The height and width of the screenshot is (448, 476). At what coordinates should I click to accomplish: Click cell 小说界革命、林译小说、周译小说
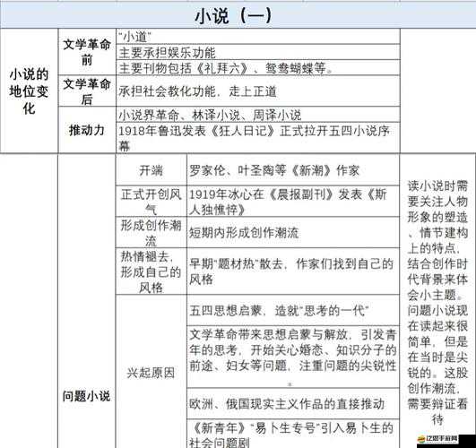(x=258, y=115)
